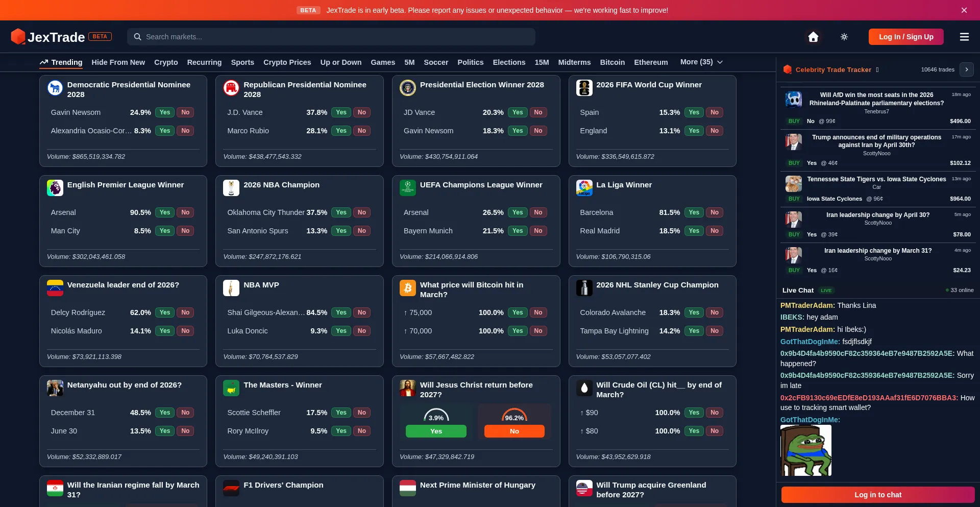Open Presidential Election Winner seal icon
The height and width of the screenshot is (507, 980).
[408, 88]
